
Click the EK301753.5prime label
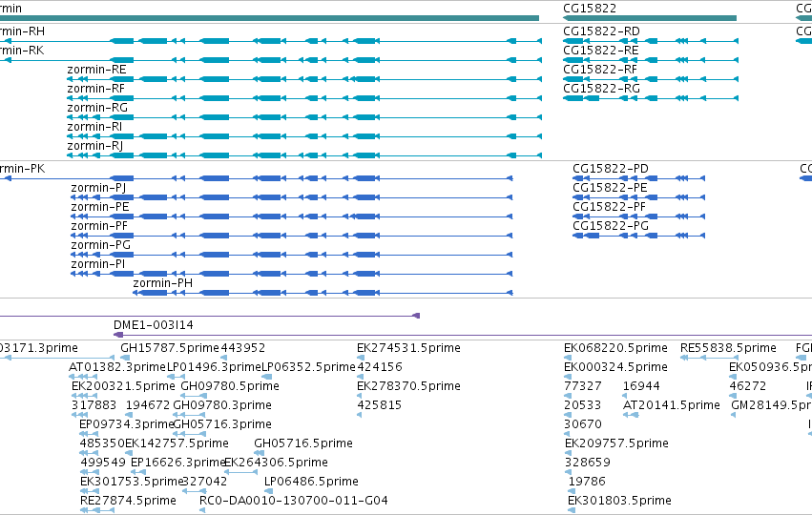[x=132, y=482]
